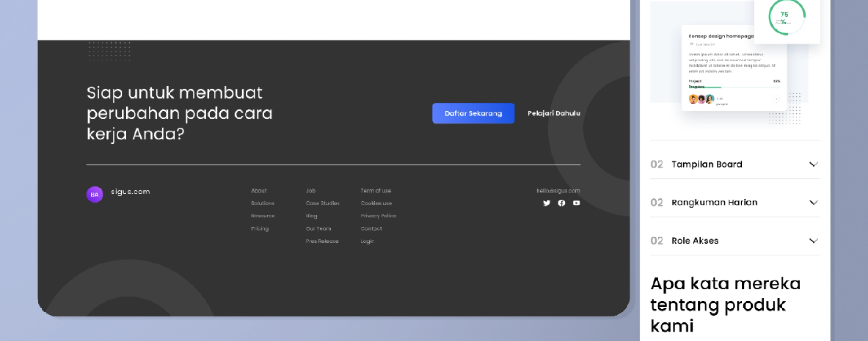This screenshot has height=341, width=868.
Task: Go to Privacy Police footer link
Action: [378, 216]
